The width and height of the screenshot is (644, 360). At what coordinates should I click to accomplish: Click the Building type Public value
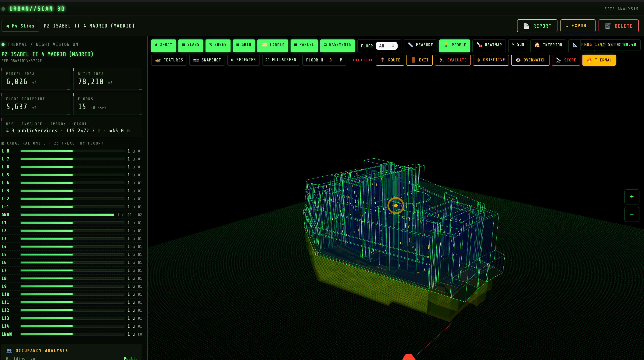[x=131, y=358]
